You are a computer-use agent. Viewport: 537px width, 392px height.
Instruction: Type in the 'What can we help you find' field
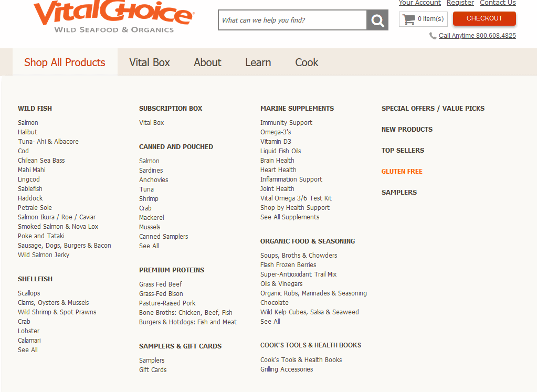(292, 20)
